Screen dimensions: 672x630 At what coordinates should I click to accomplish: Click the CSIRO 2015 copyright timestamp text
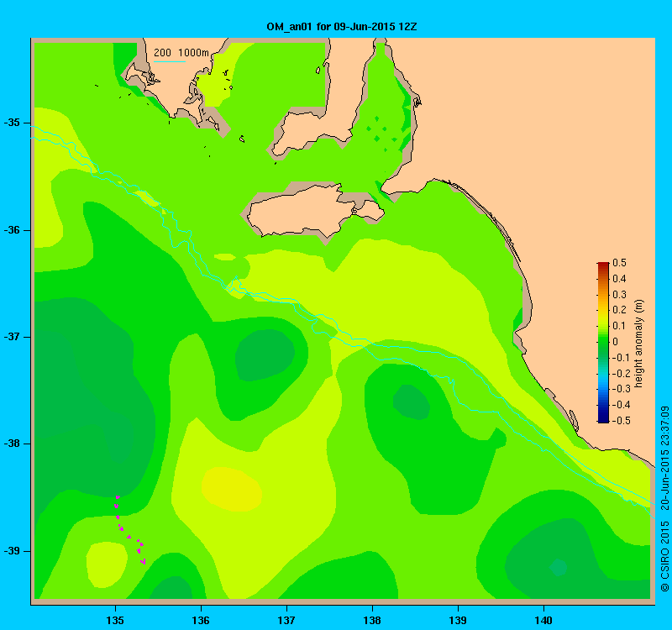[664, 498]
